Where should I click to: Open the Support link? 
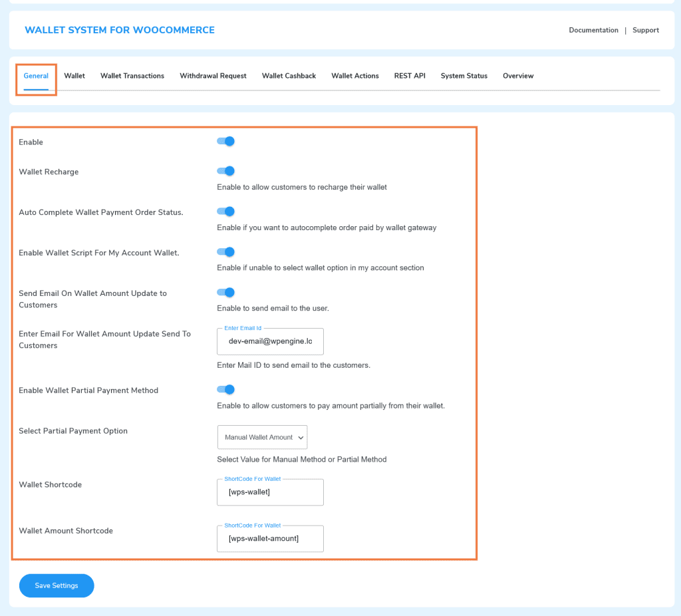tap(645, 30)
